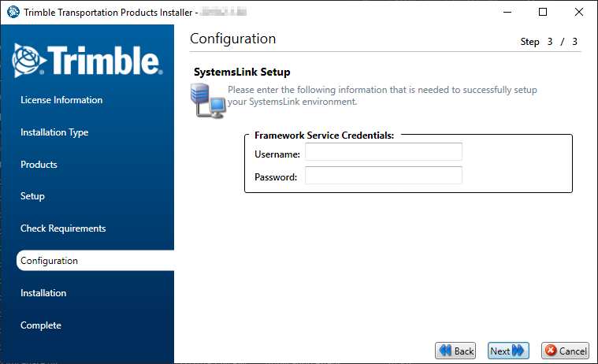Viewport: 598px width, 364px height.
Task: Cancel the installation
Action: pos(566,351)
